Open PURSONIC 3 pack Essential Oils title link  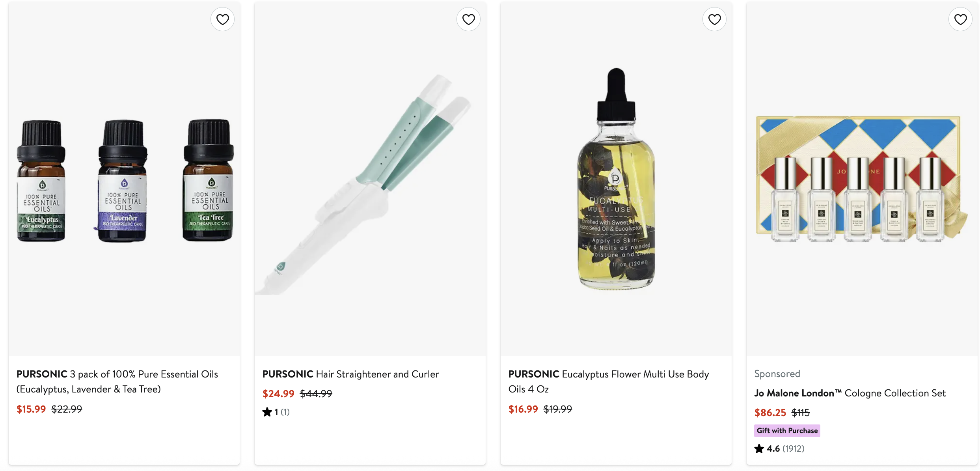coord(117,381)
